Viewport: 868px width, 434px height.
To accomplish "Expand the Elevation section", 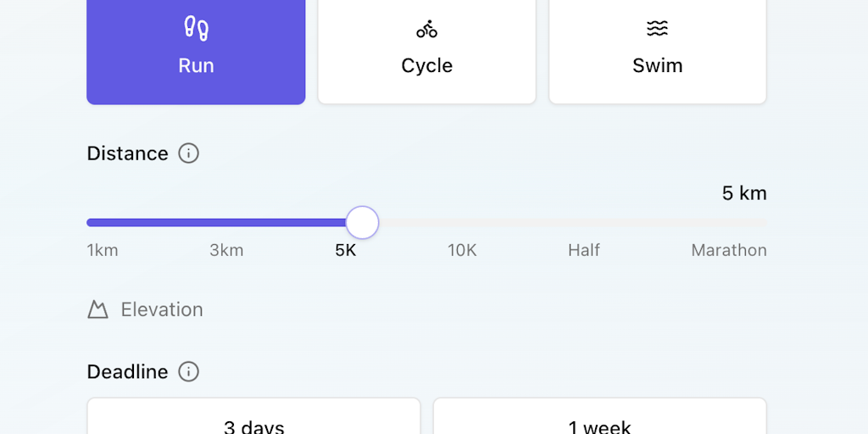I will pos(161,309).
